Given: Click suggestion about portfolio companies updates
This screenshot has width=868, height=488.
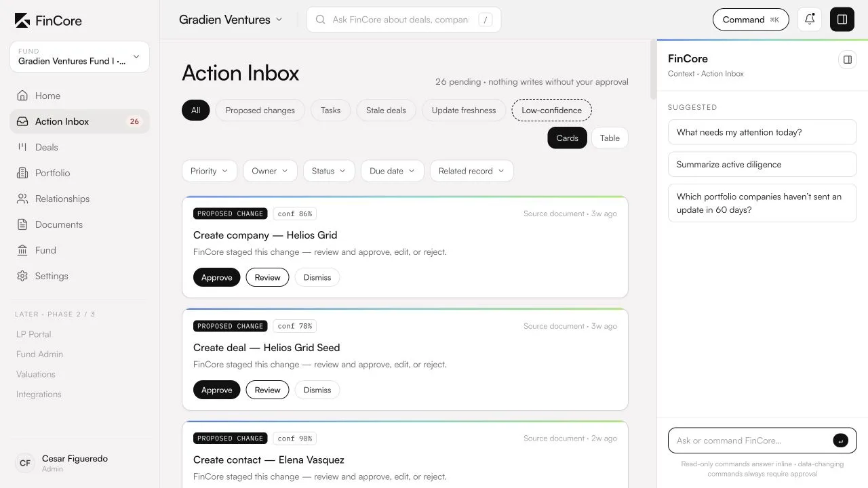Looking at the screenshot, I should (x=762, y=203).
